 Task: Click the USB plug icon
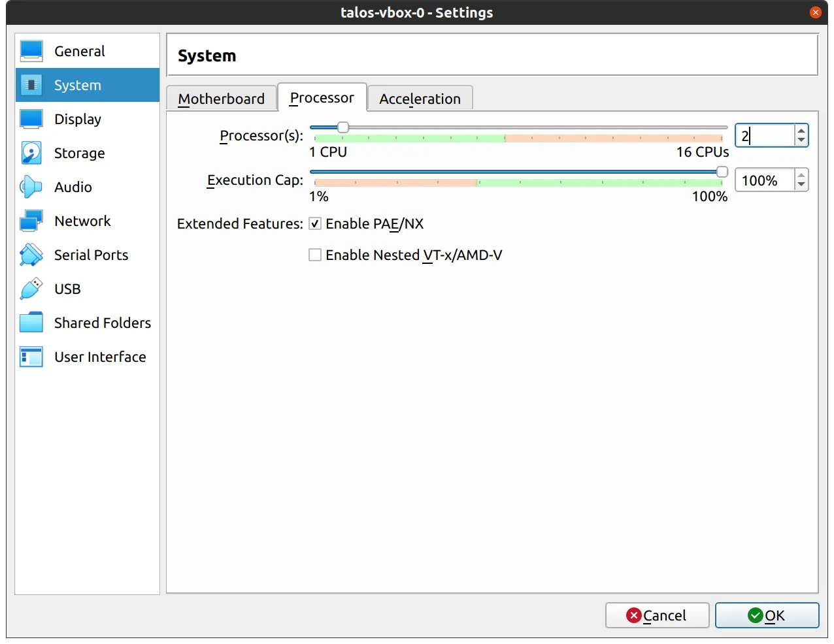(x=31, y=289)
